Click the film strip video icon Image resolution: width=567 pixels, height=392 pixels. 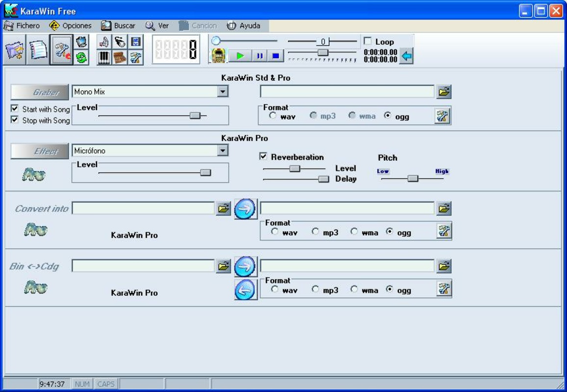coord(135,42)
